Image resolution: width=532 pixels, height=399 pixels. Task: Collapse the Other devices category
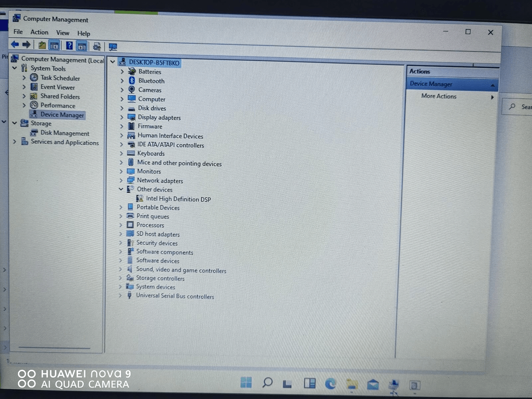(121, 189)
